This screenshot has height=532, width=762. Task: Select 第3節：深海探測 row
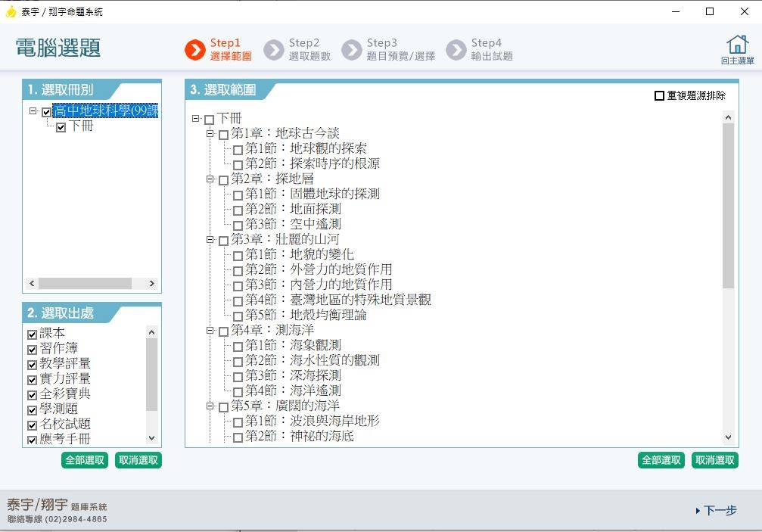pyautogui.click(x=293, y=375)
